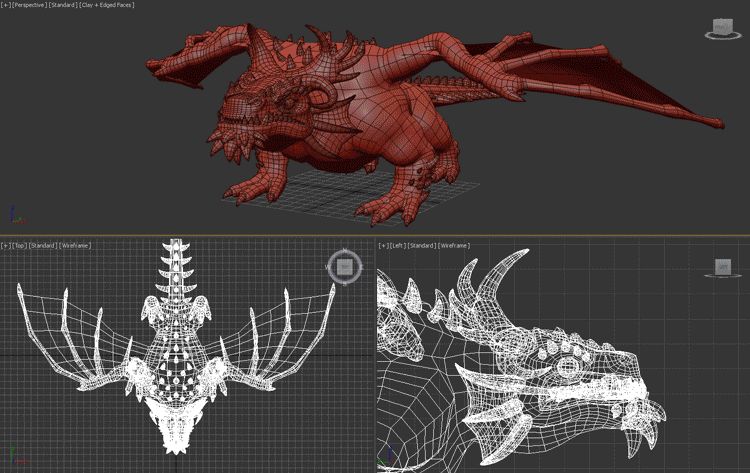This screenshot has width=750, height=473.
Task: Open the Wireframe shading menu in Top viewport
Action: (x=75, y=245)
